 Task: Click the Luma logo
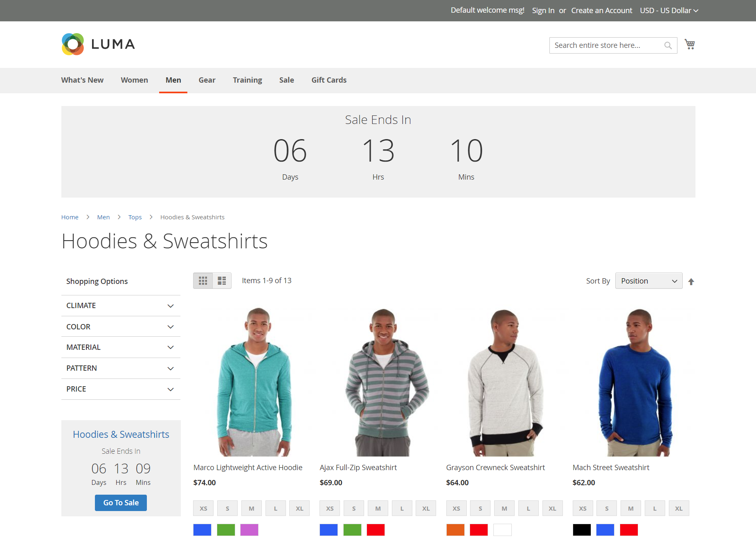coord(98,44)
